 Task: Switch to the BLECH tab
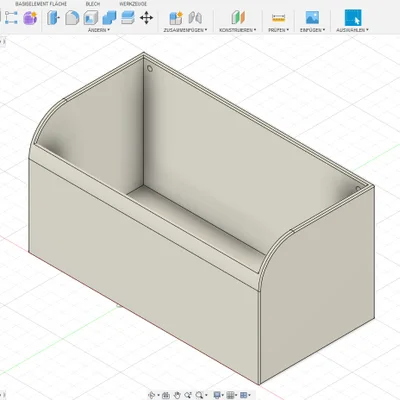point(93,4)
